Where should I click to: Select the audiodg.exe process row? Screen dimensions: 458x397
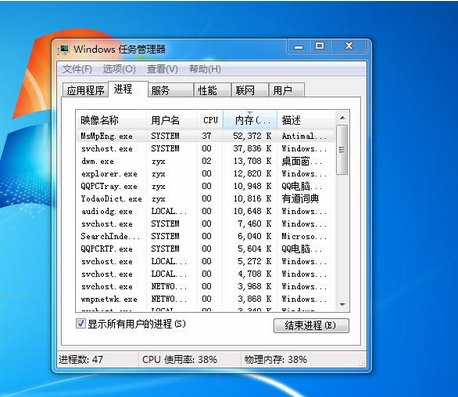tap(205, 211)
